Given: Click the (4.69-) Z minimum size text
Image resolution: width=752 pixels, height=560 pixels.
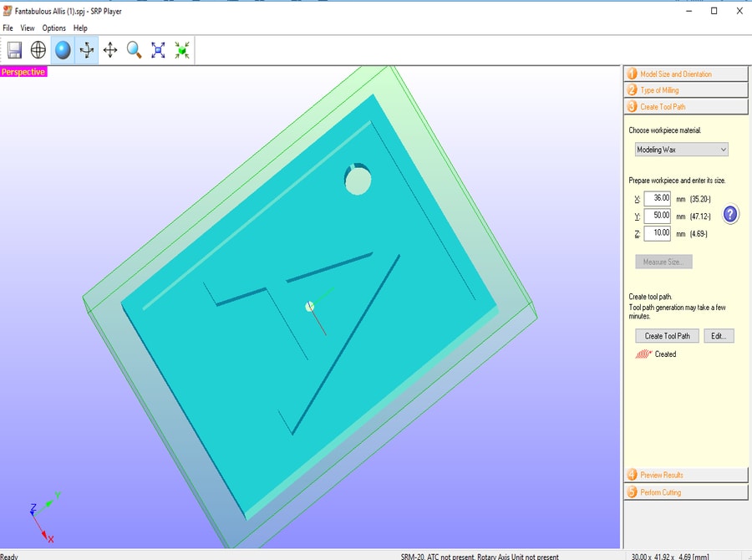Looking at the screenshot, I should point(699,234).
